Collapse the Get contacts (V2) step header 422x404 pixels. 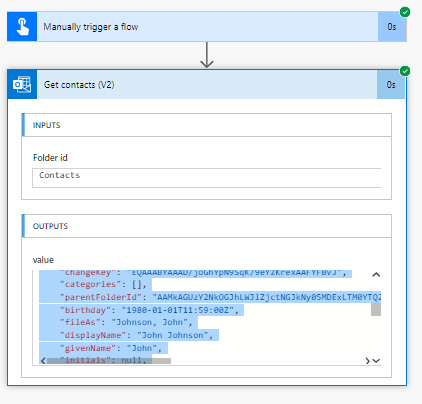coord(207,85)
